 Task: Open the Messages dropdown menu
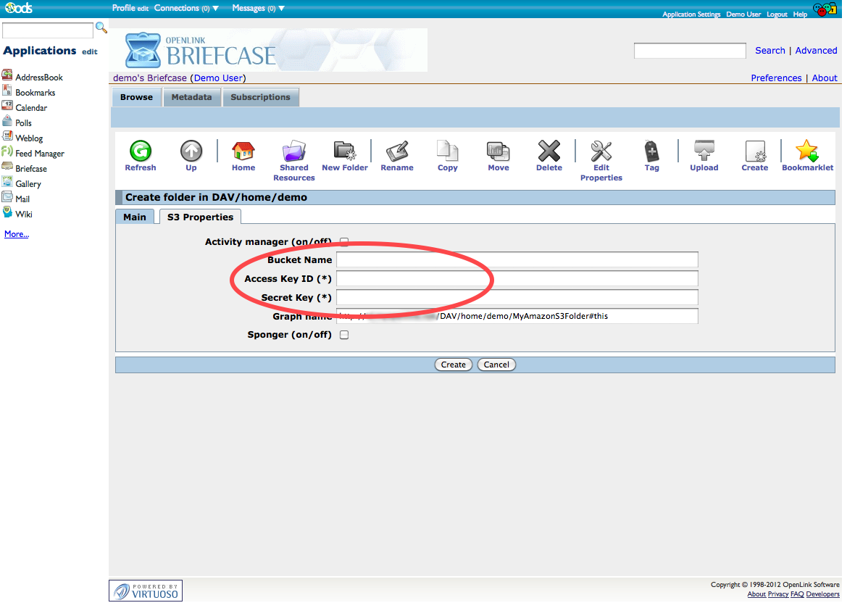click(x=281, y=9)
